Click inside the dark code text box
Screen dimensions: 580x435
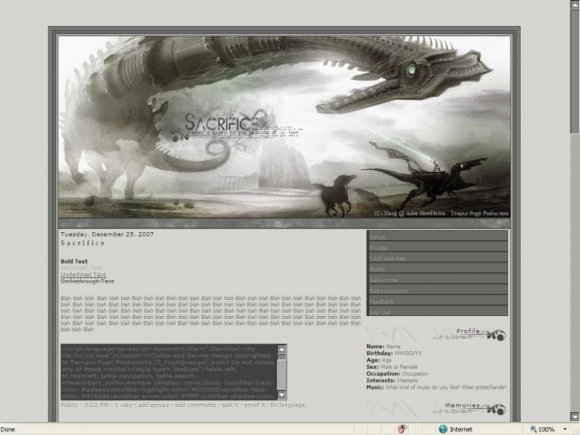point(169,372)
